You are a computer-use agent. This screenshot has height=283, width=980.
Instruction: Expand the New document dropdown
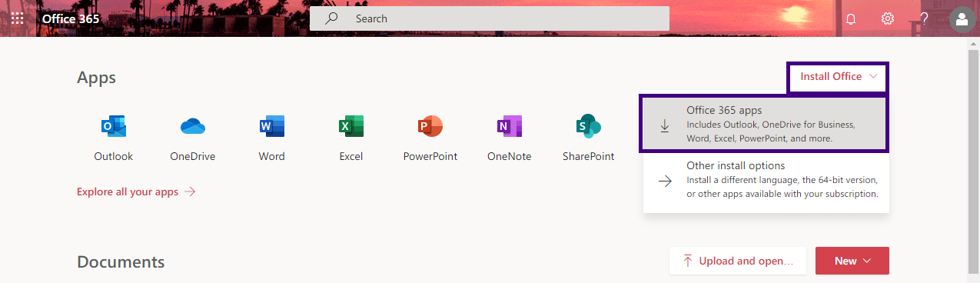point(852,261)
